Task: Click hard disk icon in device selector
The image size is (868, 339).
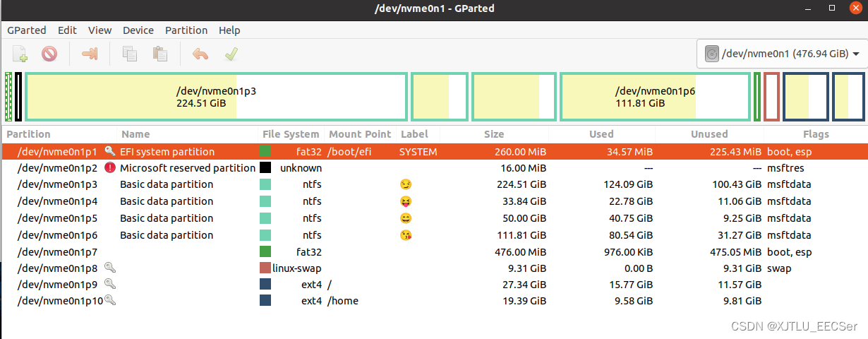Action: pos(712,54)
